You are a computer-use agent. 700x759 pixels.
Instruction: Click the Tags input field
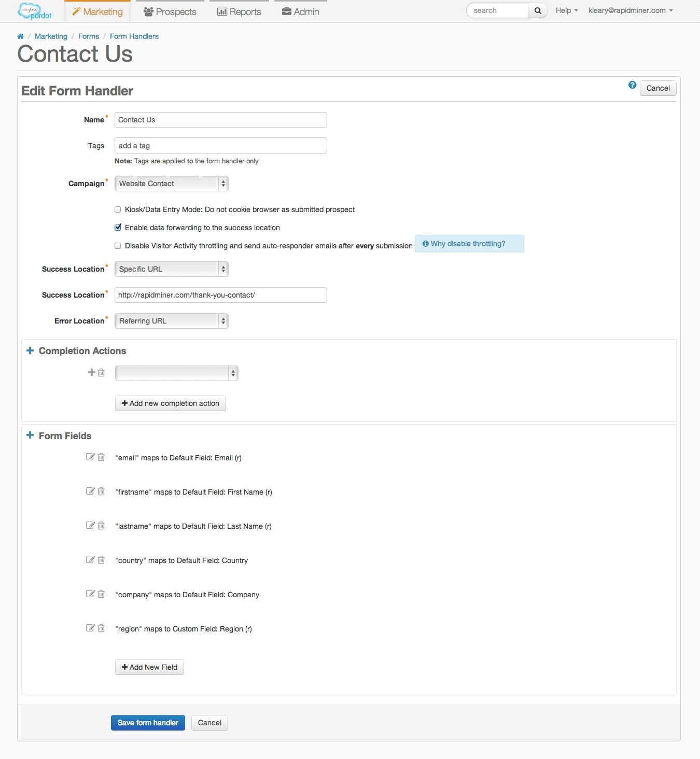221,146
